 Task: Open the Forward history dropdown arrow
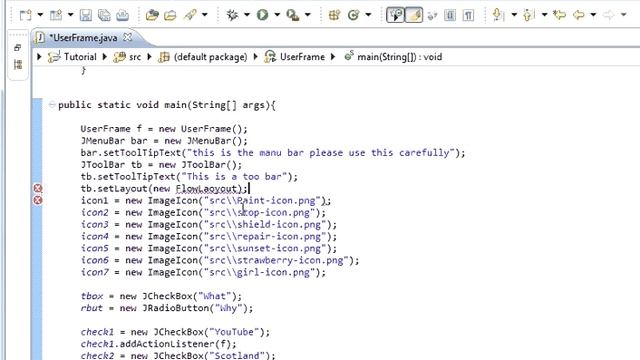point(623,15)
